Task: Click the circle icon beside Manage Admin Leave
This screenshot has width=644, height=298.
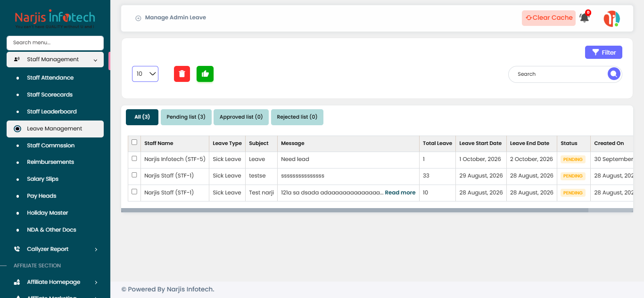Action: click(x=138, y=18)
